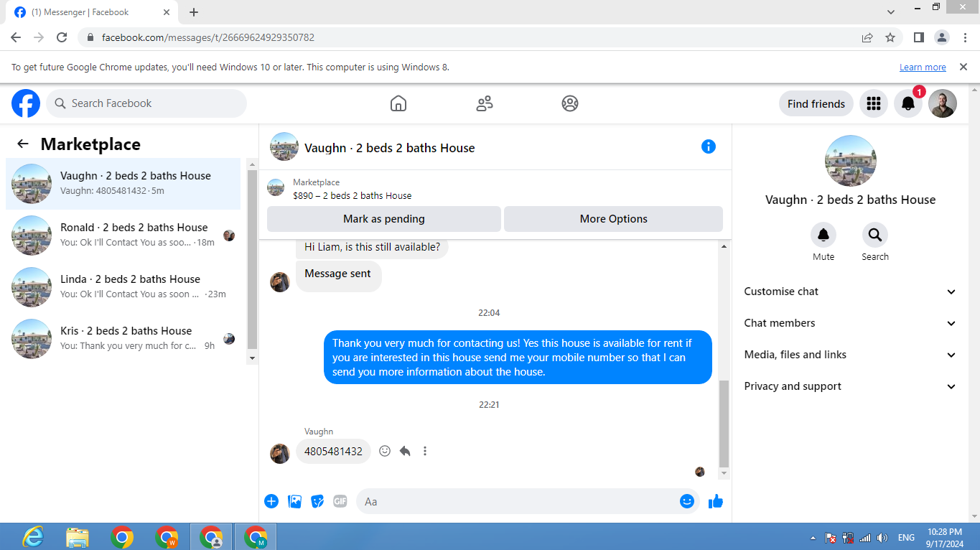Open Linda 2 beds 2 baths House chat

[x=123, y=287]
